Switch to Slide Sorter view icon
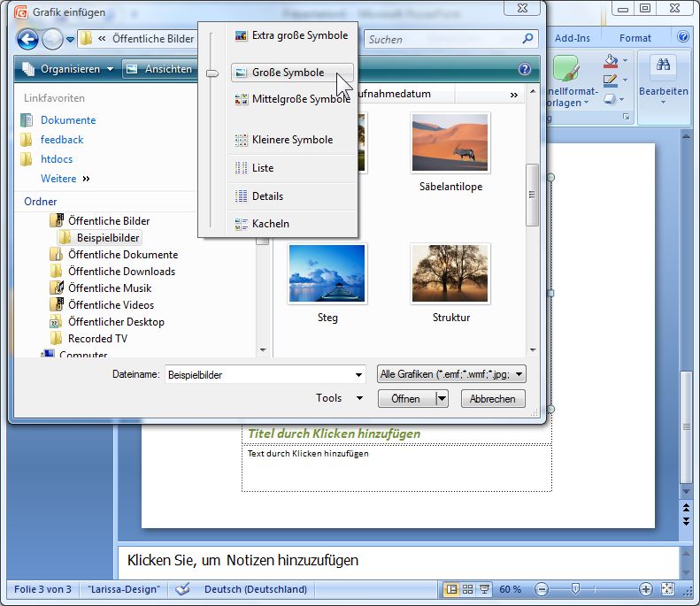700x606 pixels. tap(467, 589)
